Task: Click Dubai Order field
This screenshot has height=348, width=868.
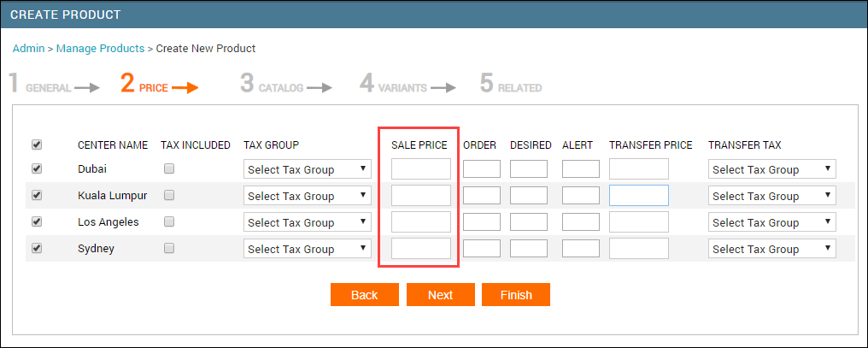Action: 482,169
